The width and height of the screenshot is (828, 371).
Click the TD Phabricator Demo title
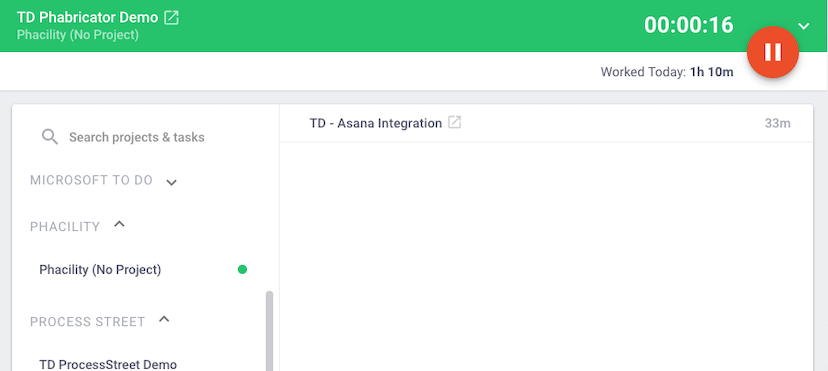coord(88,17)
